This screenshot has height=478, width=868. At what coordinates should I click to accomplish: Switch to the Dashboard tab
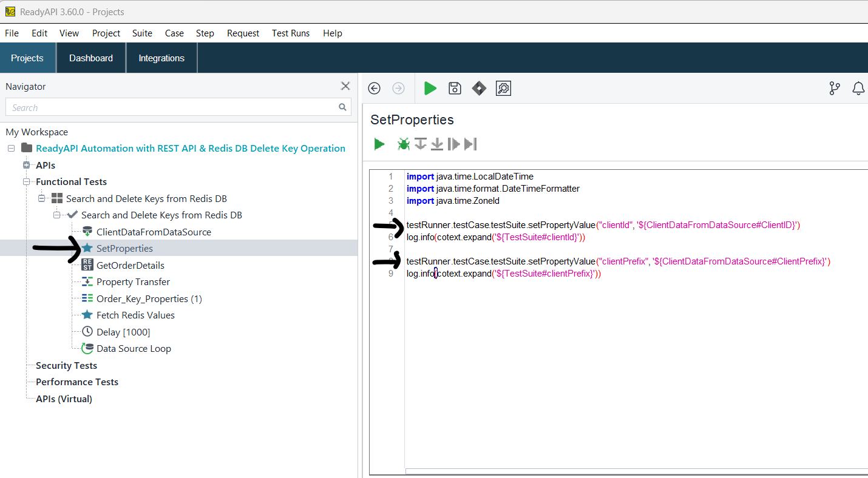tap(91, 58)
